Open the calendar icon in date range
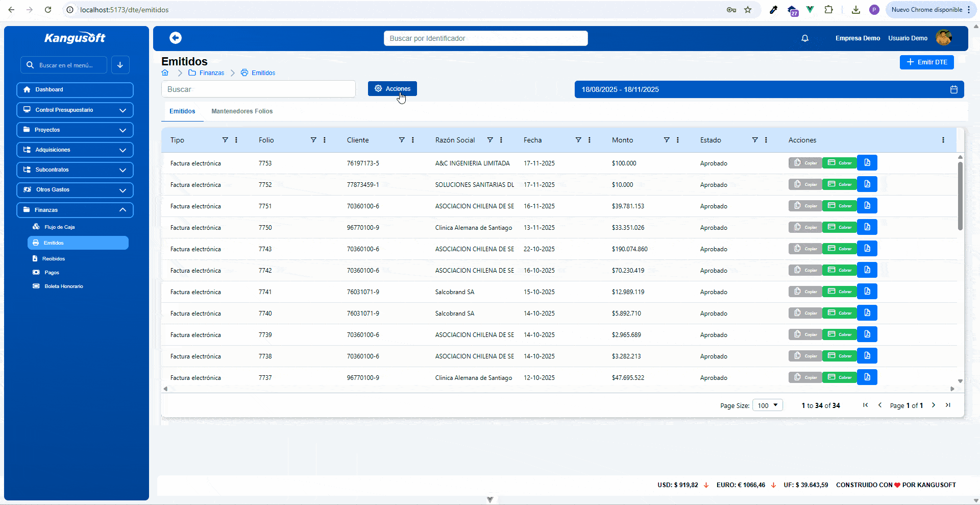 click(x=954, y=89)
